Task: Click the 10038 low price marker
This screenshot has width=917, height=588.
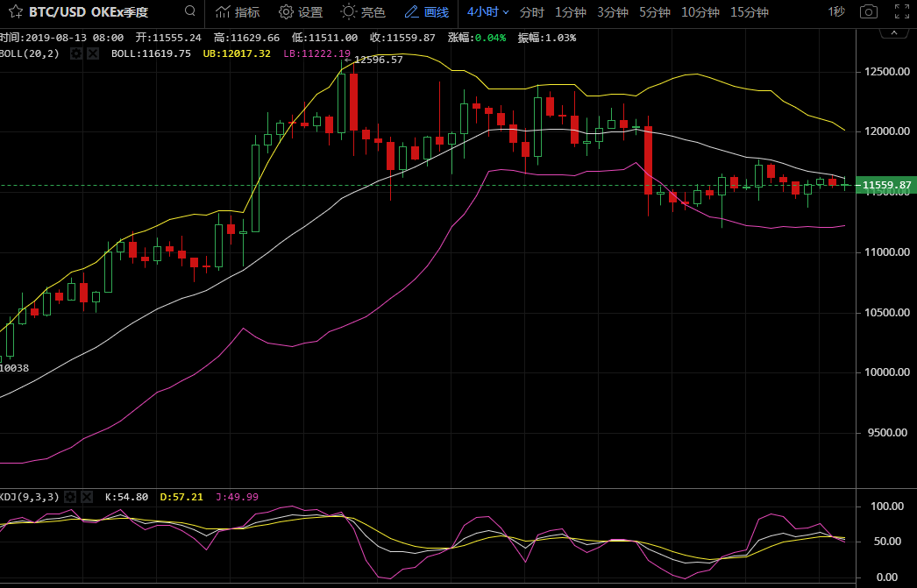Action: 14,368
